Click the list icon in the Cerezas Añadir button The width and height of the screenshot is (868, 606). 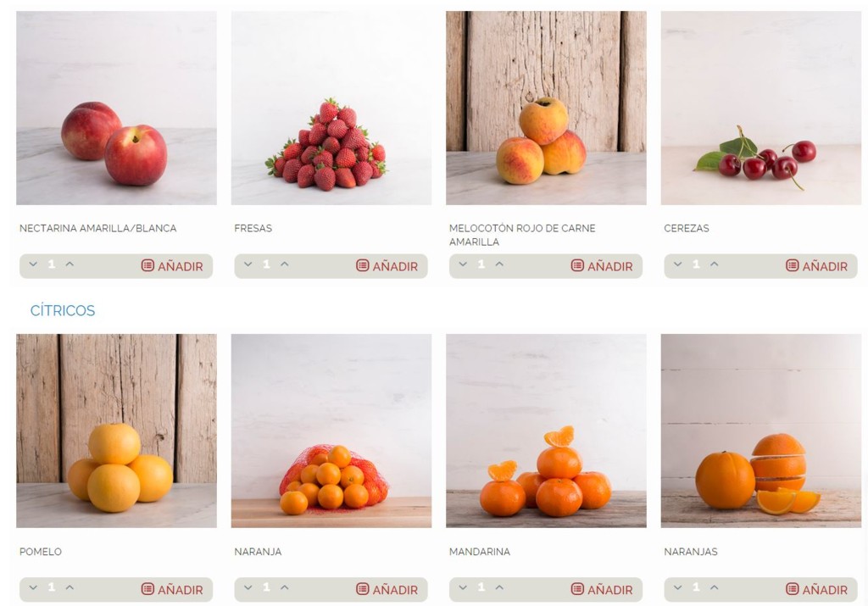tap(793, 265)
